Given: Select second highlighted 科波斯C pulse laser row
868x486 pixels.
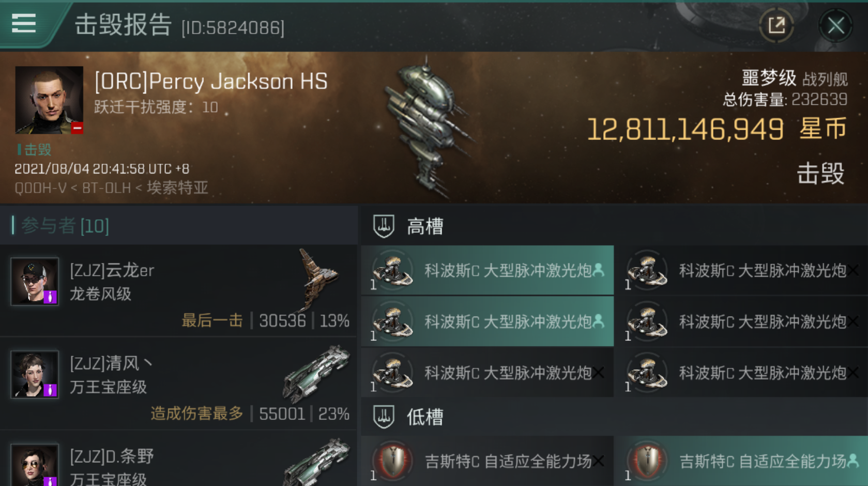Looking at the screenshot, I should (488, 321).
